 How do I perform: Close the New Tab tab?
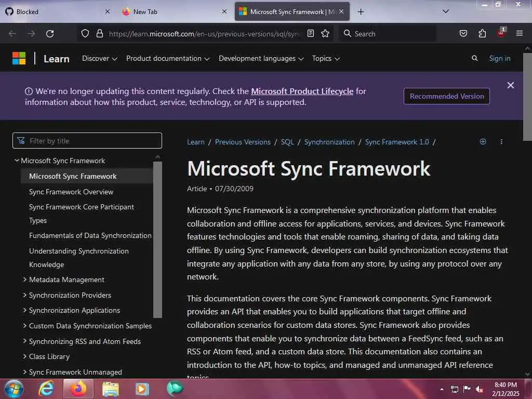[x=224, y=11]
